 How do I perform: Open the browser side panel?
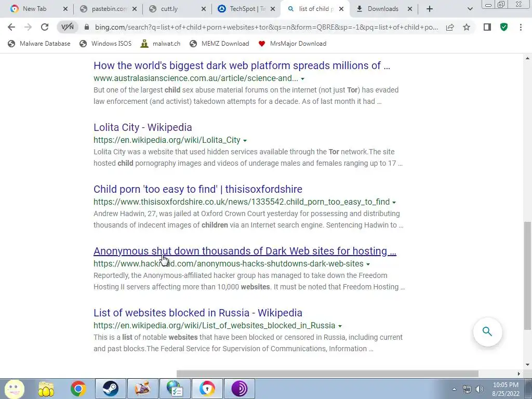(x=487, y=27)
